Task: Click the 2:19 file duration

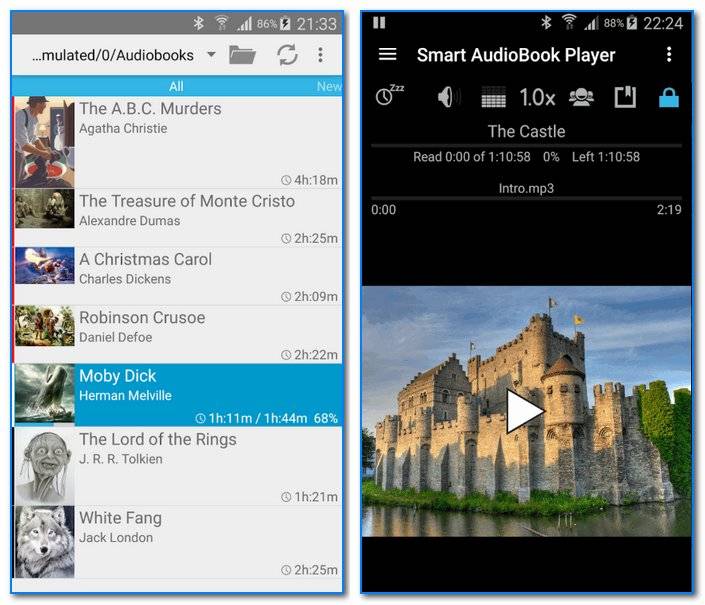Action: 669,209
